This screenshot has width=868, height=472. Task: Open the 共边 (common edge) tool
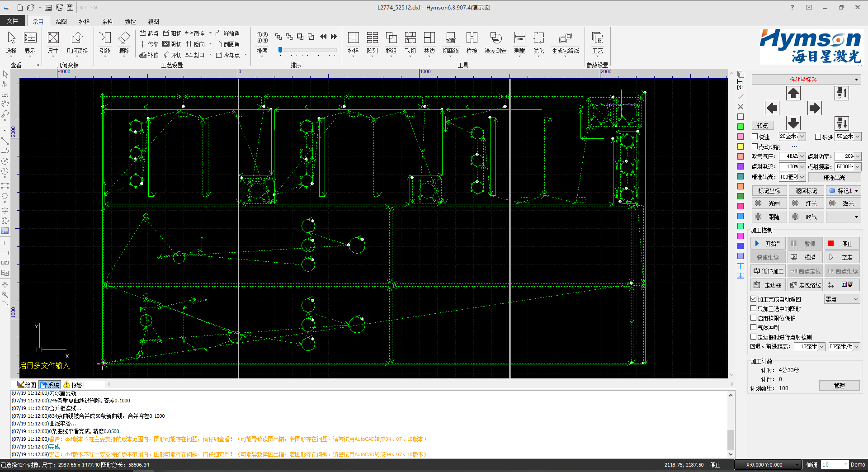point(429,38)
